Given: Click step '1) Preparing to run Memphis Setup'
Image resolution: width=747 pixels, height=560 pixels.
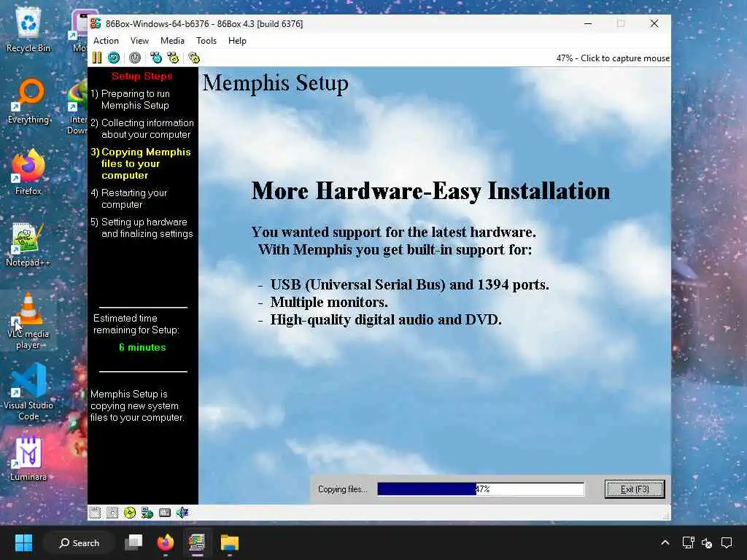Looking at the screenshot, I should [131, 99].
